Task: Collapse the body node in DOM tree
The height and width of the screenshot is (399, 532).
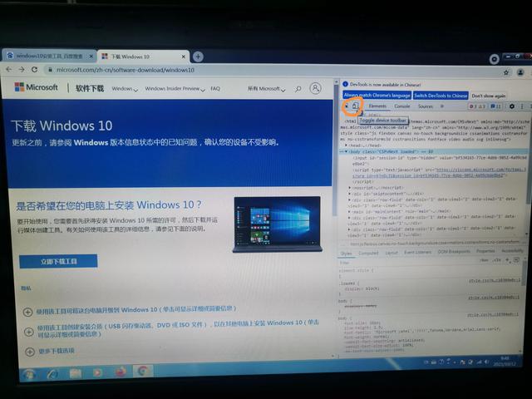Action: click(346, 151)
